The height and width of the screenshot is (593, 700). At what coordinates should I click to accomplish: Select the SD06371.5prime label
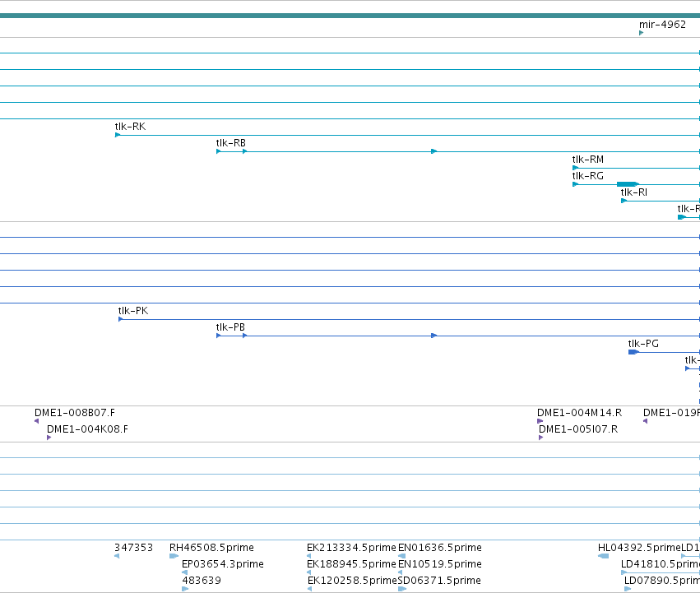click(x=439, y=581)
